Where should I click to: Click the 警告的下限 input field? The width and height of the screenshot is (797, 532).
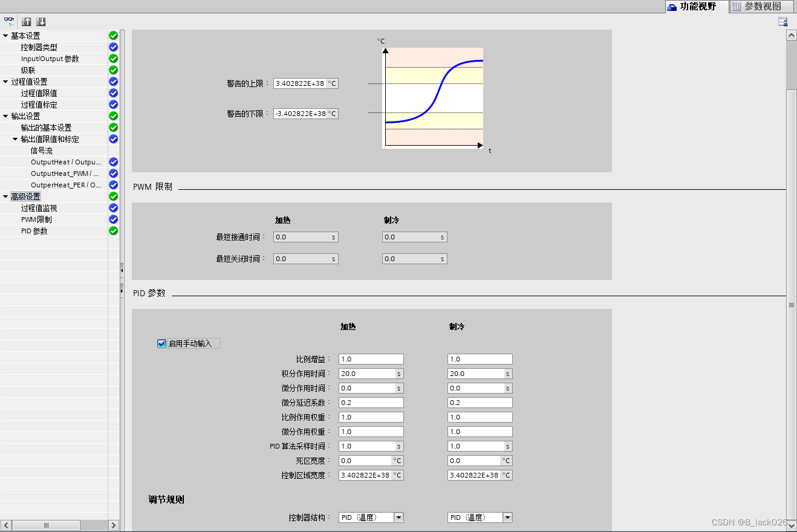[306, 114]
